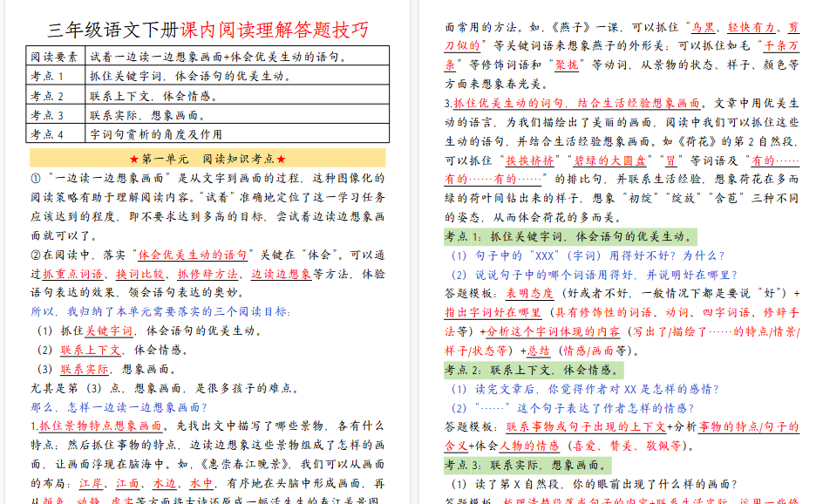Click the red underlined phrase 挨挨挤挤
The width and height of the screenshot is (823, 504).
(x=529, y=160)
